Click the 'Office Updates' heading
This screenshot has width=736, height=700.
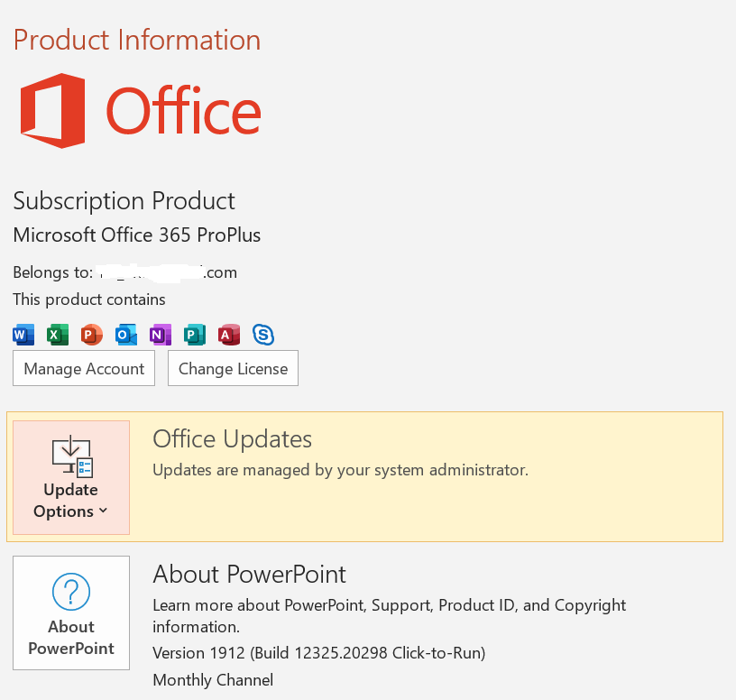[x=233, y=439]
